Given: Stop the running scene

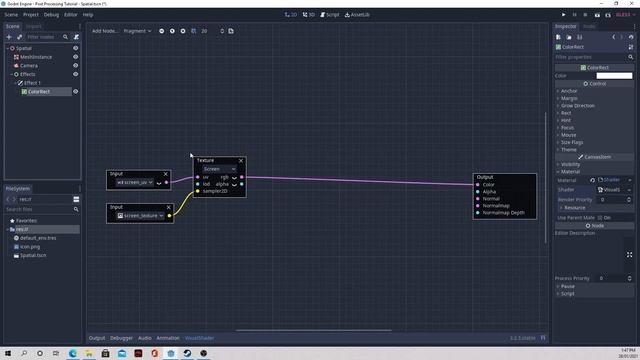Looking at the screenshot, I should click(585, 15).
